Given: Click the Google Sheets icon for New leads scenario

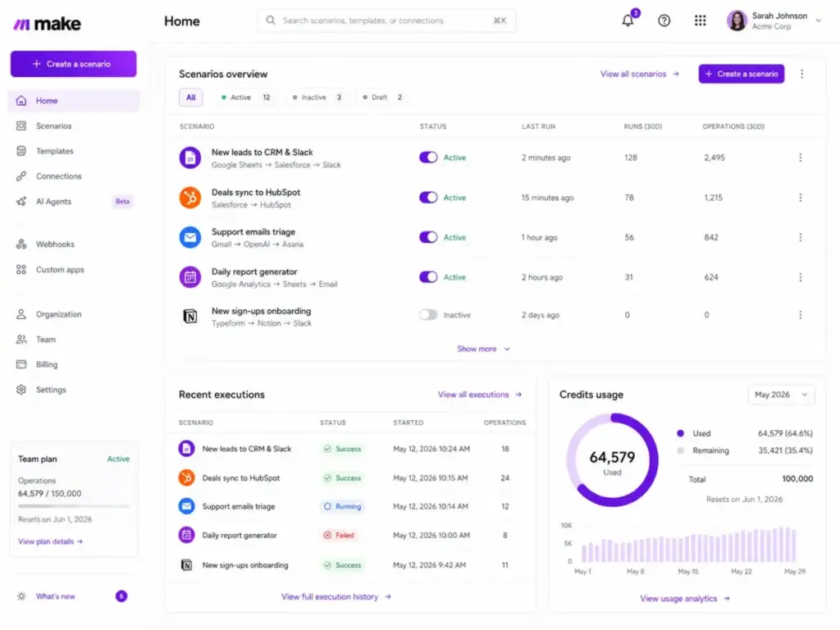Looking at the screenshot, I should point(190,157).
